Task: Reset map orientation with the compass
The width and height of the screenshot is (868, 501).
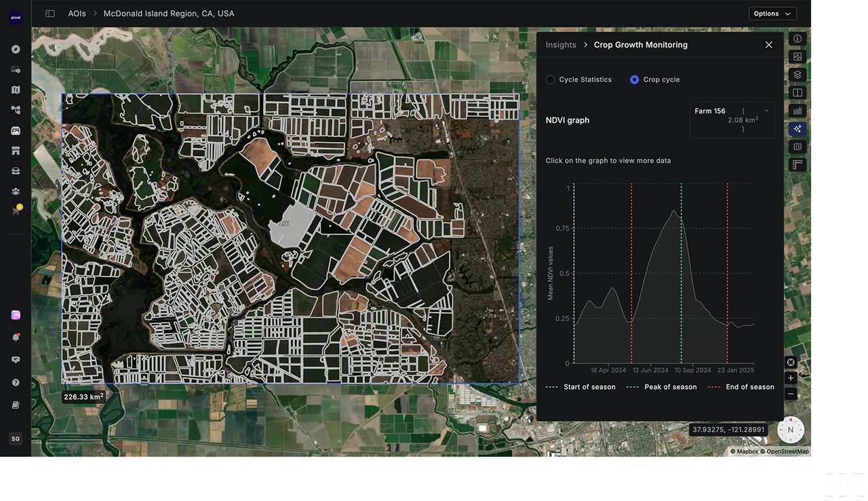Action: point(790,430)
